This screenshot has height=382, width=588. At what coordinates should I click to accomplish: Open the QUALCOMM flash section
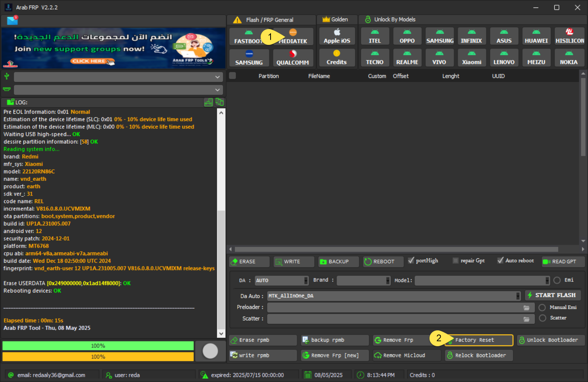[x=293, y=58]
